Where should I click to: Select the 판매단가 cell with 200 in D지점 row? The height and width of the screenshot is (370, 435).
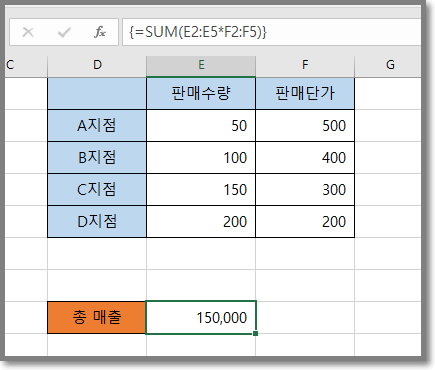(305, 222)
